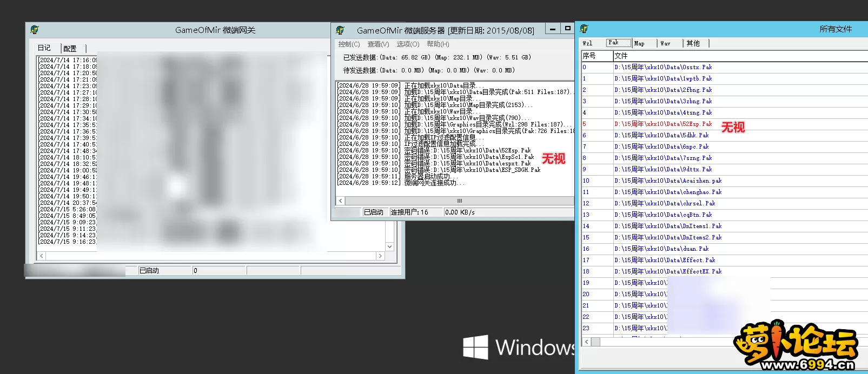Select row 17 Effect.Pak

pyautogui.click(x=725, y=261)
